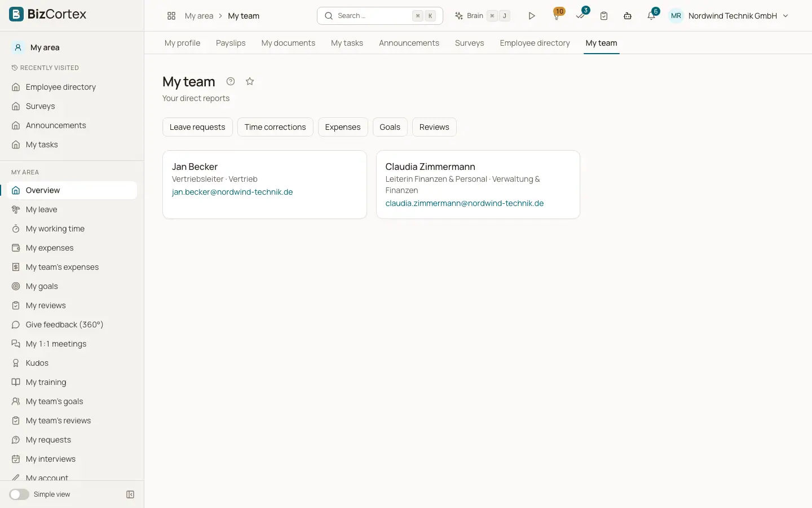Click the clipboard check icon in top bar
Screen dimensions: 812x508
604,16
